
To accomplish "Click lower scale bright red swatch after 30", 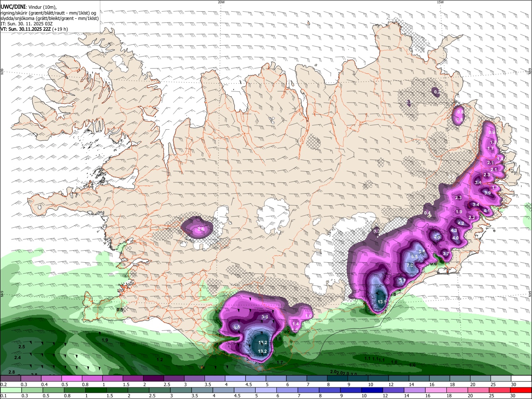I will coord(521,390).
